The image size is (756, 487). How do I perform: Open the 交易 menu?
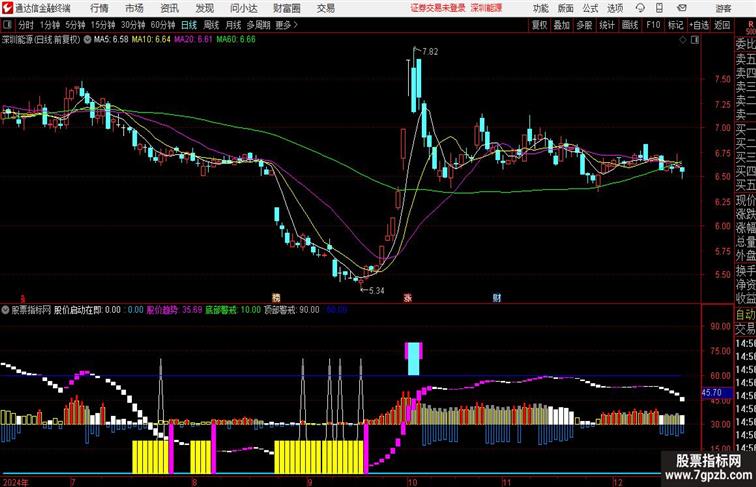(x=325, y=8)
